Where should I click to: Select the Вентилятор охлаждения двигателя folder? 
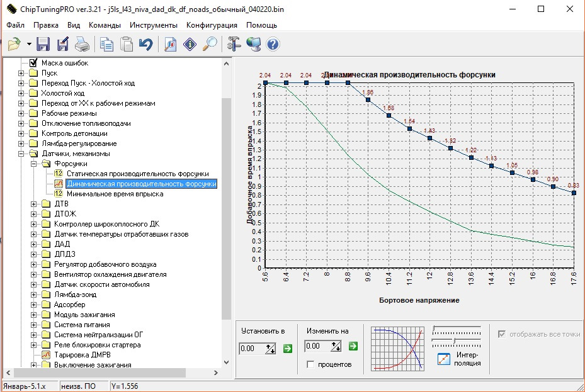click(x=110, y=274)
